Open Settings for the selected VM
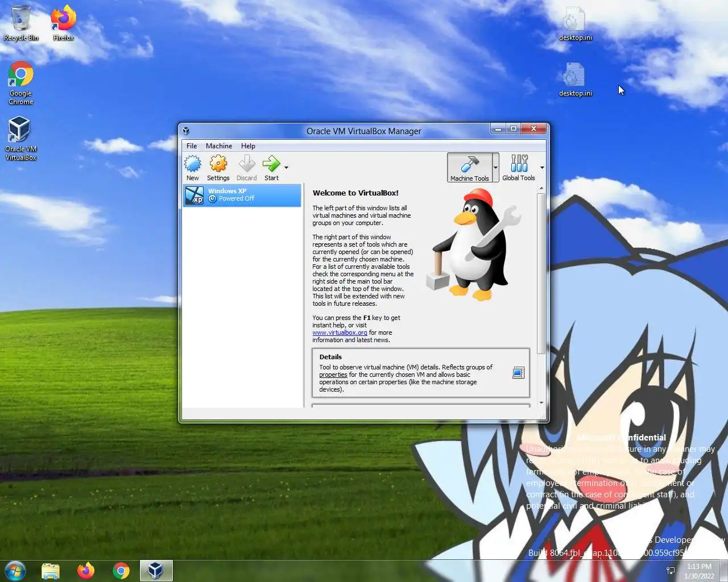Image resolution: width=728 pixels, height=582 pixels. click(x=218, y=168)
